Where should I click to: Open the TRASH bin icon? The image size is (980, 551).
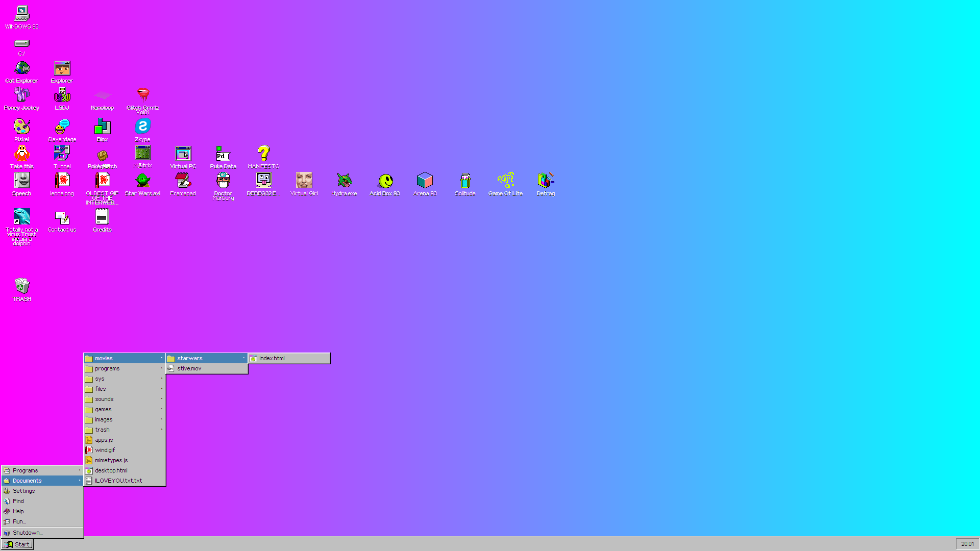click(x=21, y=287)
